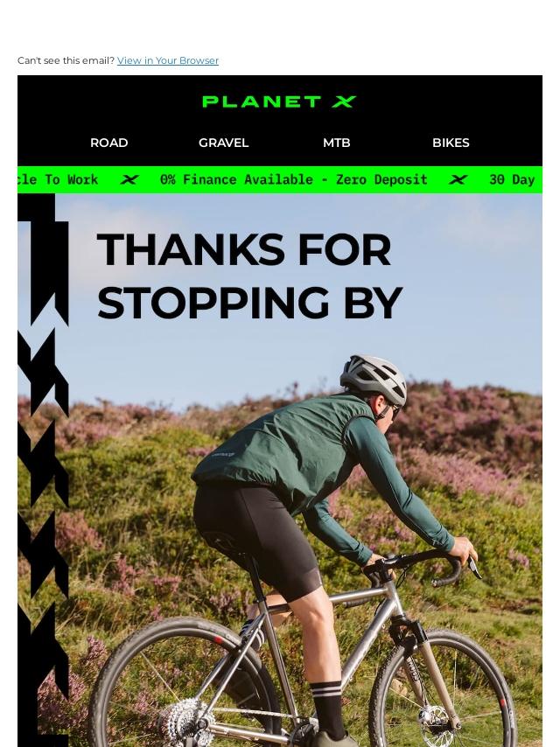
Task: Open the BIKES navigation link
Action: tap(451, 143)
